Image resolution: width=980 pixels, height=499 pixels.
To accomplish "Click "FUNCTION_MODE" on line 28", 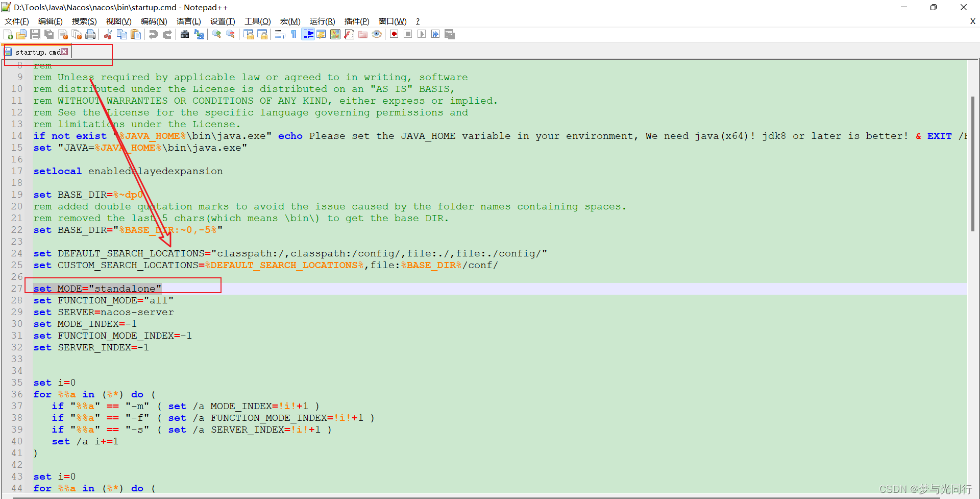I will [x=97, y=300].
